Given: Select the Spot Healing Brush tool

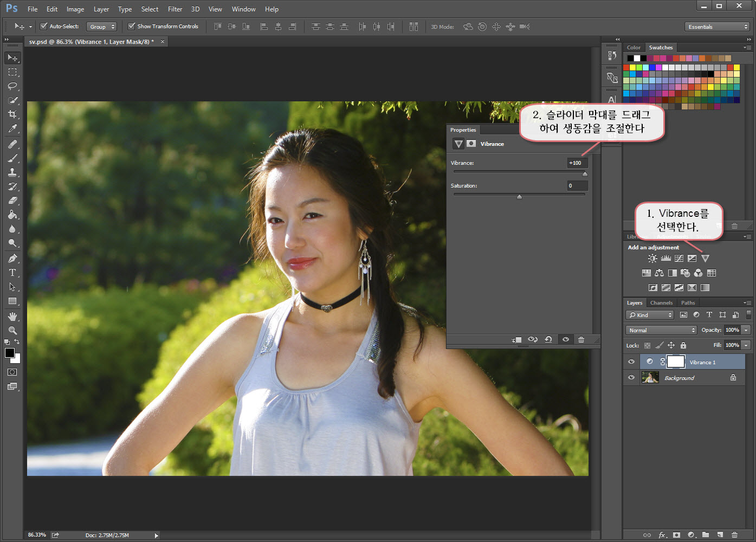Looking at the screenshot, I should [12, 144].
